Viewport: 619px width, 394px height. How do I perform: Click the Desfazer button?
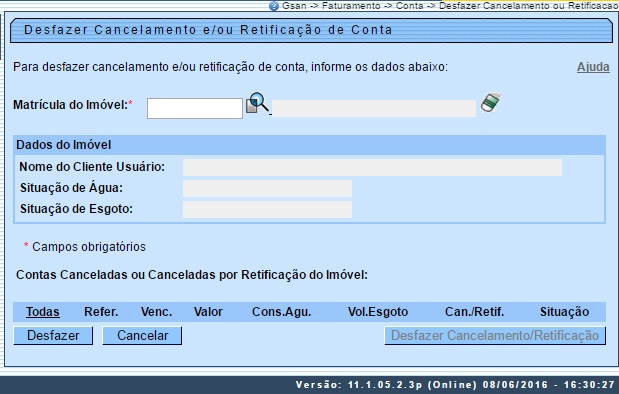tap(53, 336)
